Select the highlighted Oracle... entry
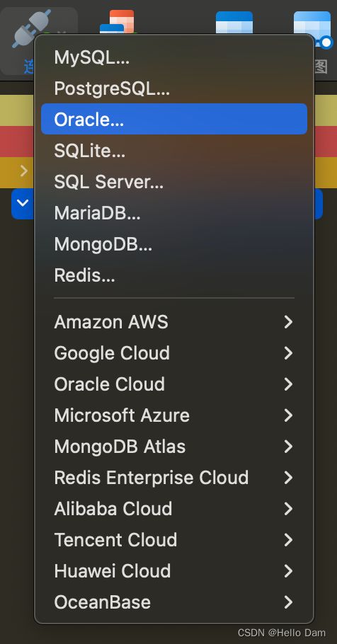This screenshot has height=644, width=337. pyautogui.click(x=174, y=119)
